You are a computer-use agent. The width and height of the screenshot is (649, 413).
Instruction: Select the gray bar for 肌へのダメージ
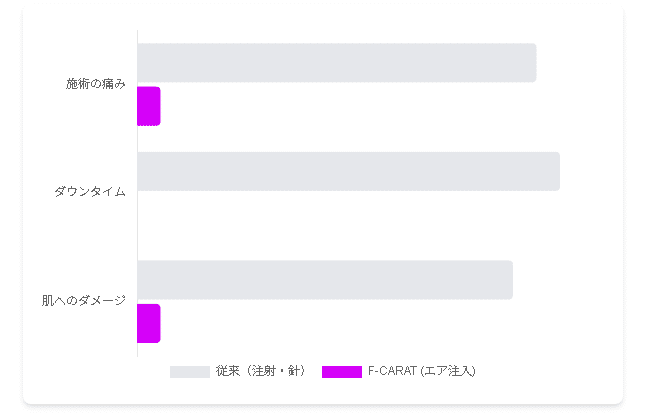pos(325,280)
